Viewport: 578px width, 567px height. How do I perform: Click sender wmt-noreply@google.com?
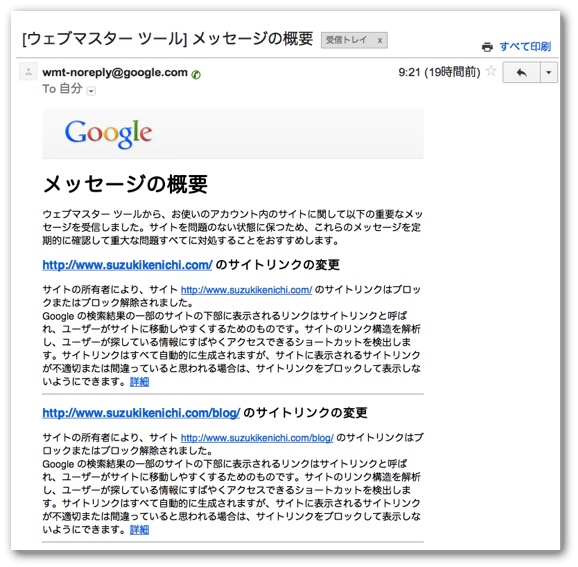click(x=115, y=72)
